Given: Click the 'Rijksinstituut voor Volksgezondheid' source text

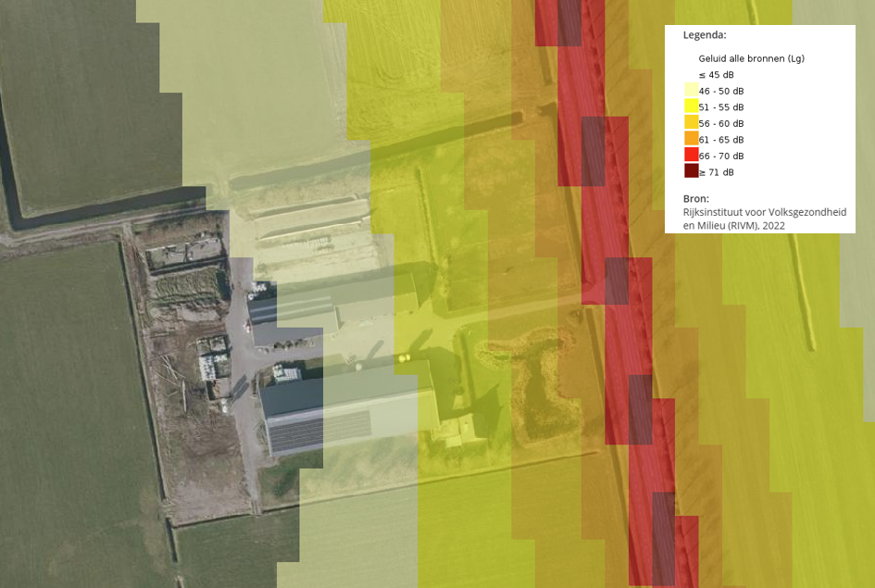Looking at the screenshot, I should tap(765, 213).
